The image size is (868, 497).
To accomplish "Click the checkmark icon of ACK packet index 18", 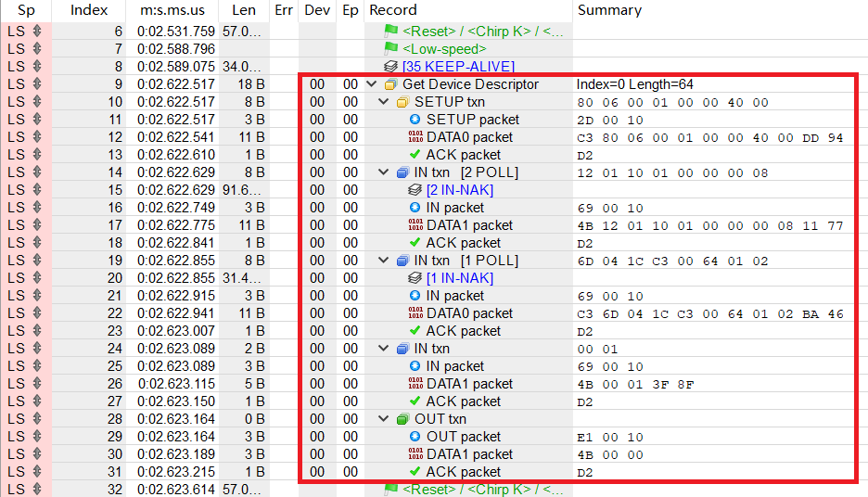I will 415,242.
